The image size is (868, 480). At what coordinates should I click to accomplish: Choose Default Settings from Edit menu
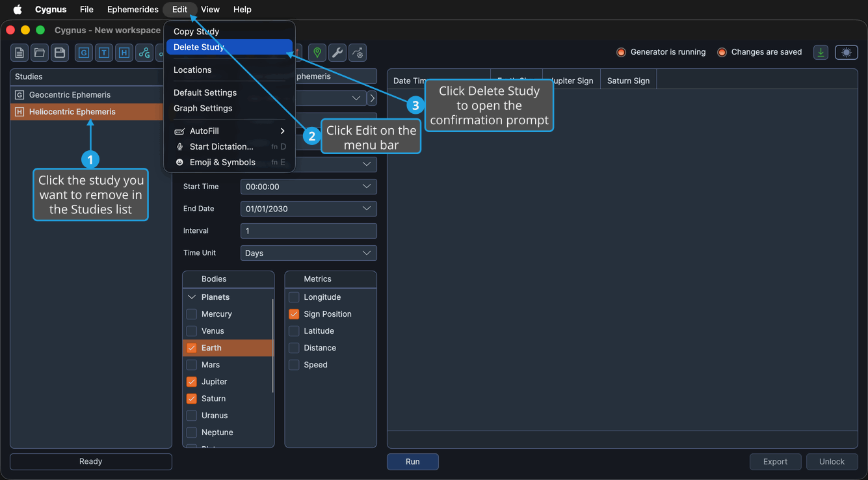pyautogui.click(x=230, y=92)
